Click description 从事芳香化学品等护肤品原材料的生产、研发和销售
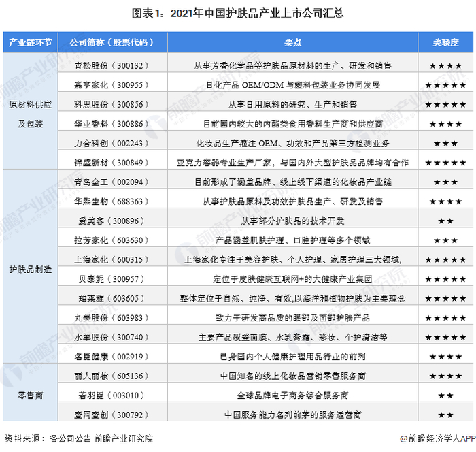The height and width of the screenshot is (452, 476). 292,65
